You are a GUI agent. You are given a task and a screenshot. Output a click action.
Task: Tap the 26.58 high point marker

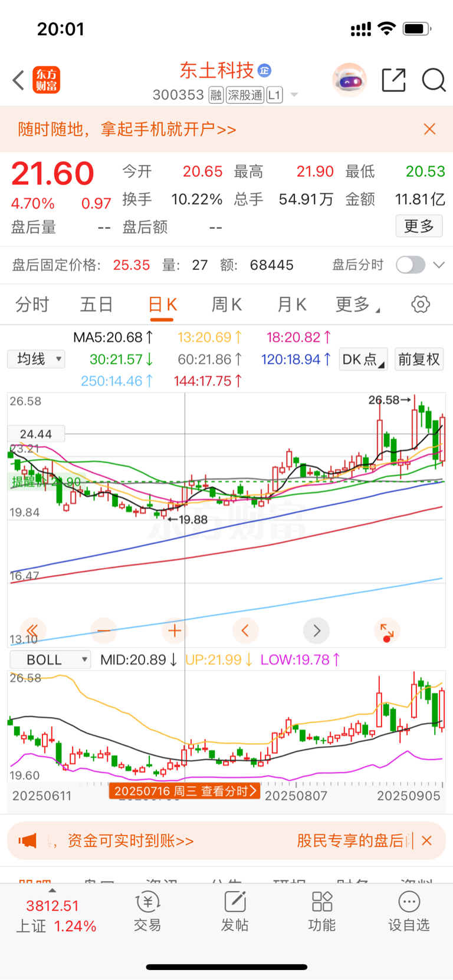(x=389, y=400)
